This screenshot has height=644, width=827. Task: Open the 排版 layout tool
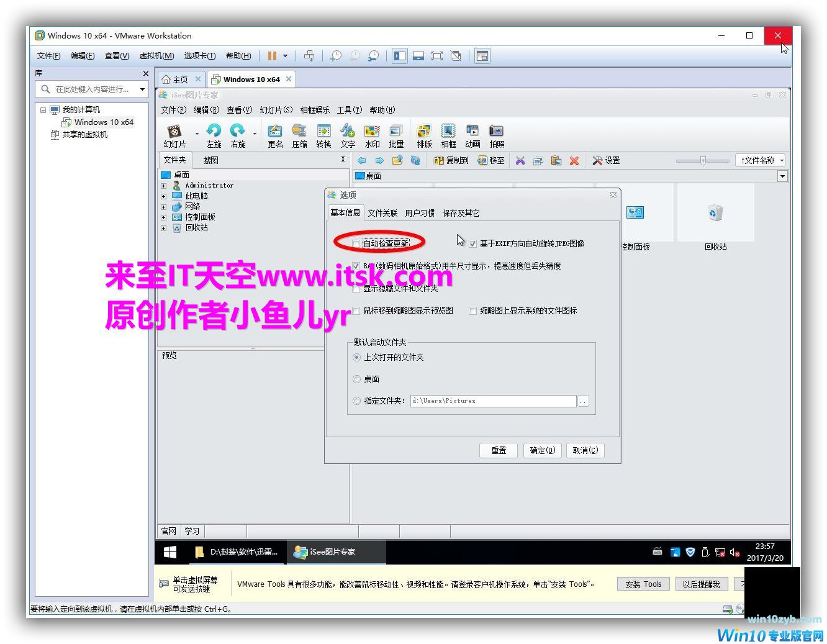point(424,135)
